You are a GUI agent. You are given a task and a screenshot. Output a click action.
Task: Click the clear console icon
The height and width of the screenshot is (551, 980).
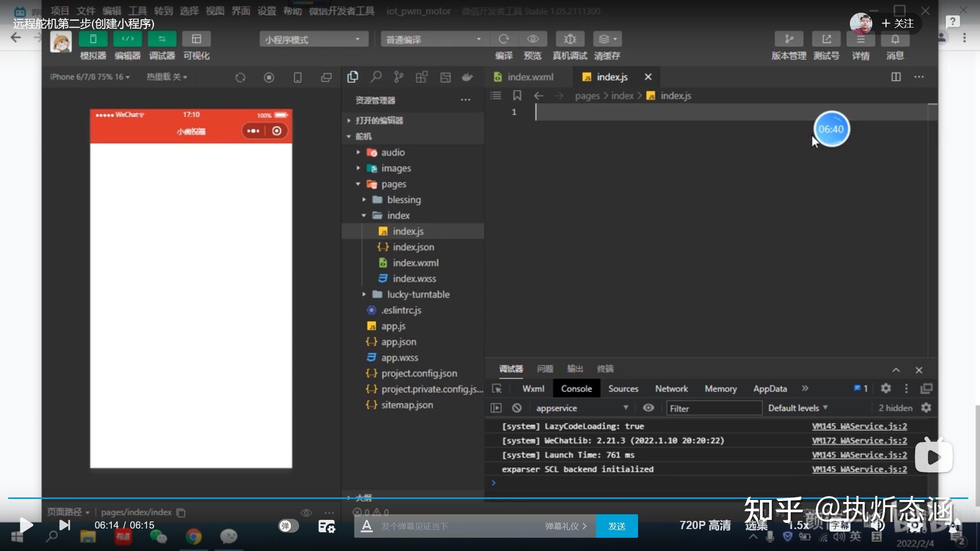coord(517,408)
